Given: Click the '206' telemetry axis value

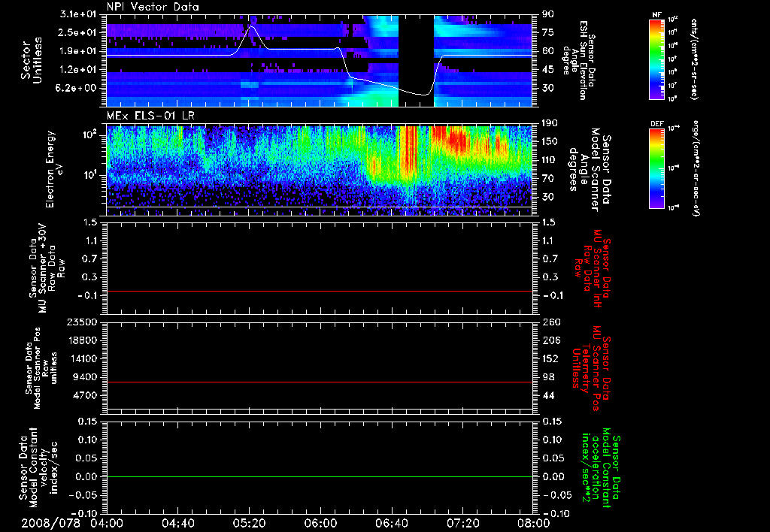Looking at the screenshot, I should [x=550, y=340].
